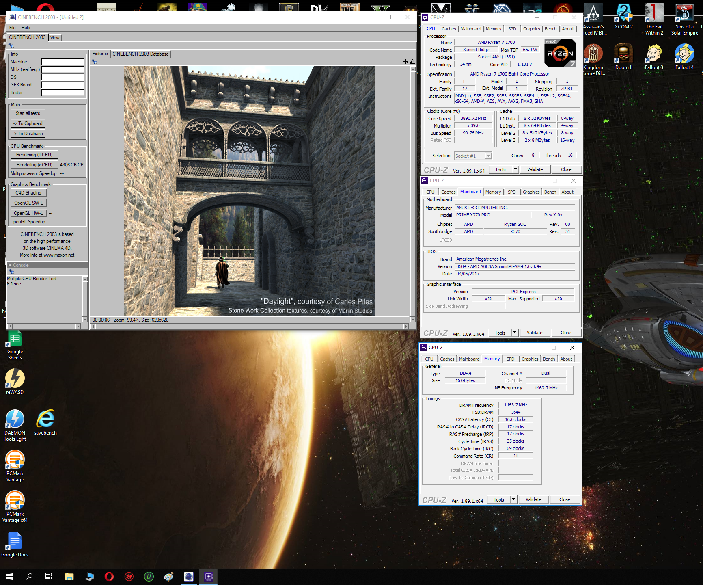Open PCMark Vantage desktop shortcut
The height and width of the screenshot is (588, 703).
15,466
